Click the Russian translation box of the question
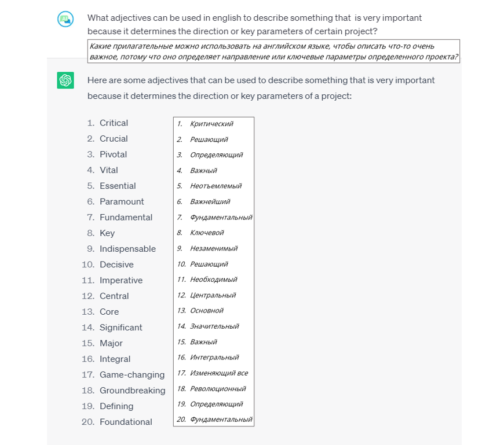 click(273, 51)
